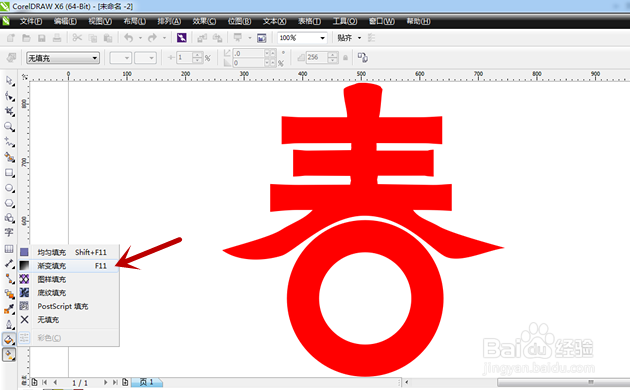The height and width of the screenshot is (390, 630).
Task: Toggle the lock icon beside the 256 field
Action: [x=345, y=58]
